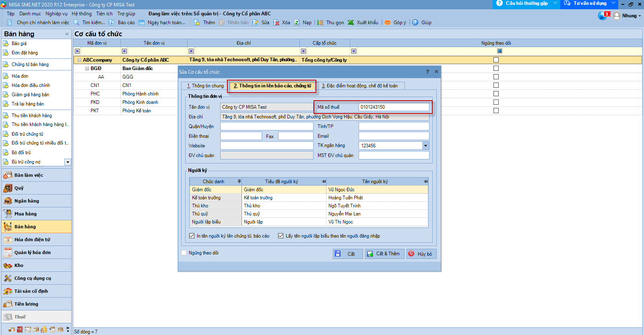
Task: Toggle Lấy tên người lập biểu checkbox
Action: (281, 236)
